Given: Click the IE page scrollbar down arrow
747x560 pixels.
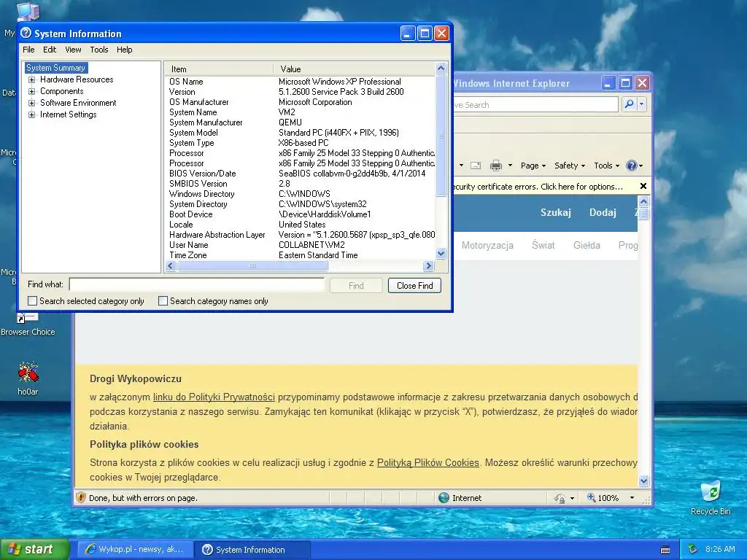Looking at the screenshot, I should click(643, 481).
